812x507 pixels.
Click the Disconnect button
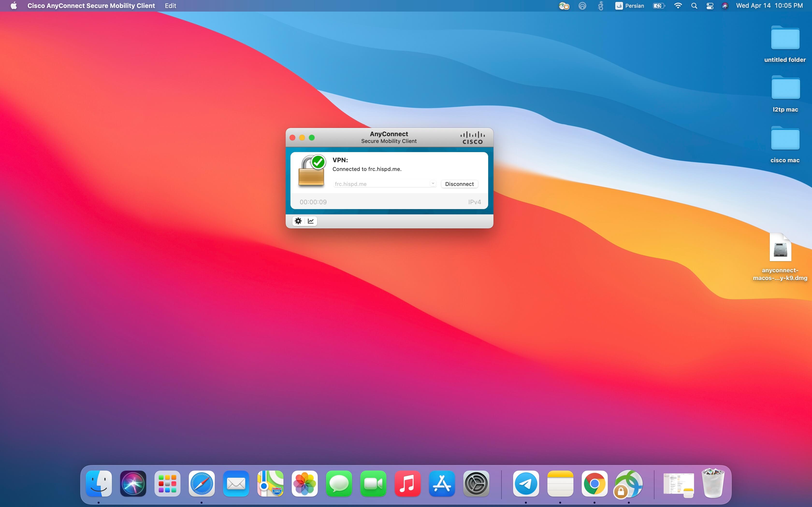[x=459, y=184]
